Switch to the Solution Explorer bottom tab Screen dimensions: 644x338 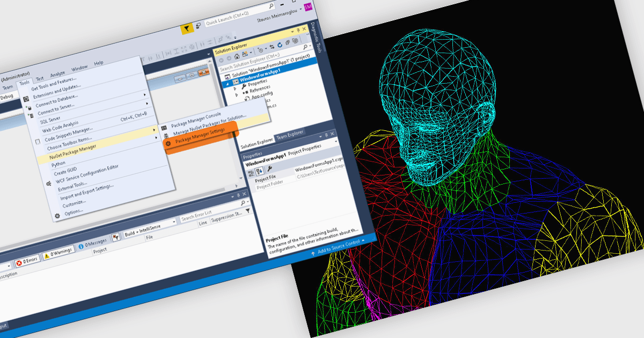[257, 143]
